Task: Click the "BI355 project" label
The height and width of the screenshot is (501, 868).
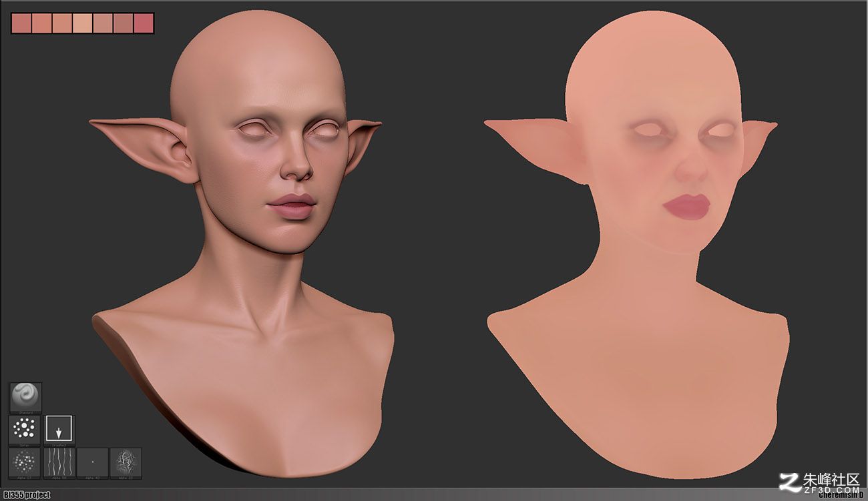Action: tap(27, 495)
